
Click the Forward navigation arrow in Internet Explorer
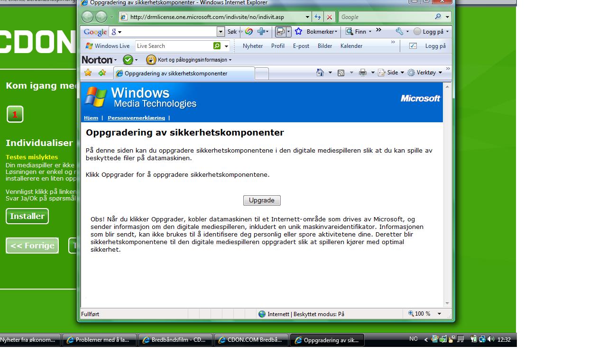click(x=101, y=17)
